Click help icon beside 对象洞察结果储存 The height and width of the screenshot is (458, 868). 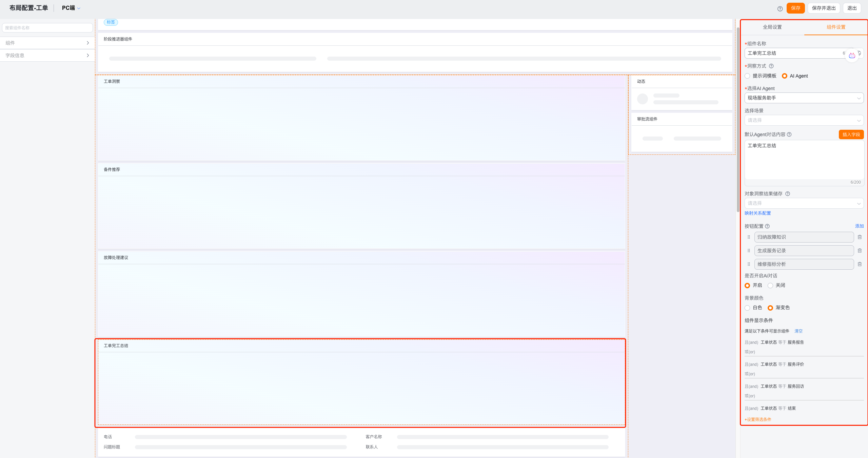(x=788, y=194)
